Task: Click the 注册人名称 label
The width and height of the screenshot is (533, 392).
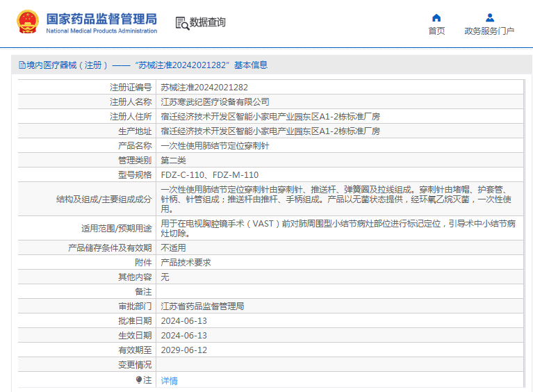Action: click(x=131, y=102)
